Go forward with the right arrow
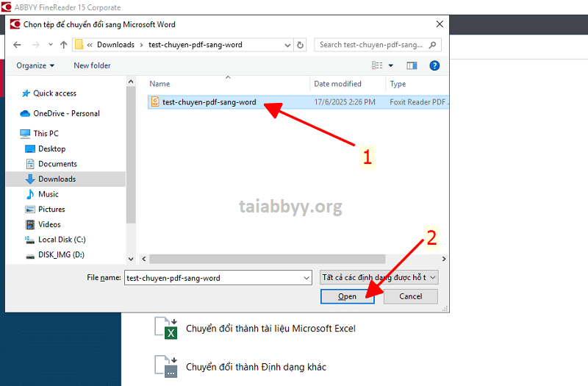This screenshot has width=588, height=386. (x=35, y=45)
